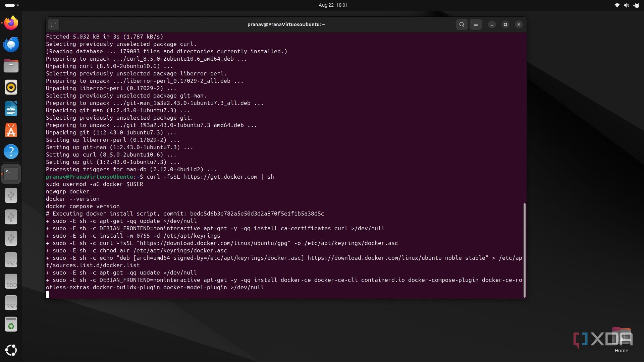Open the Activities overview pill
The width and height of the screenshot is (644, 362).
point(12,5)
